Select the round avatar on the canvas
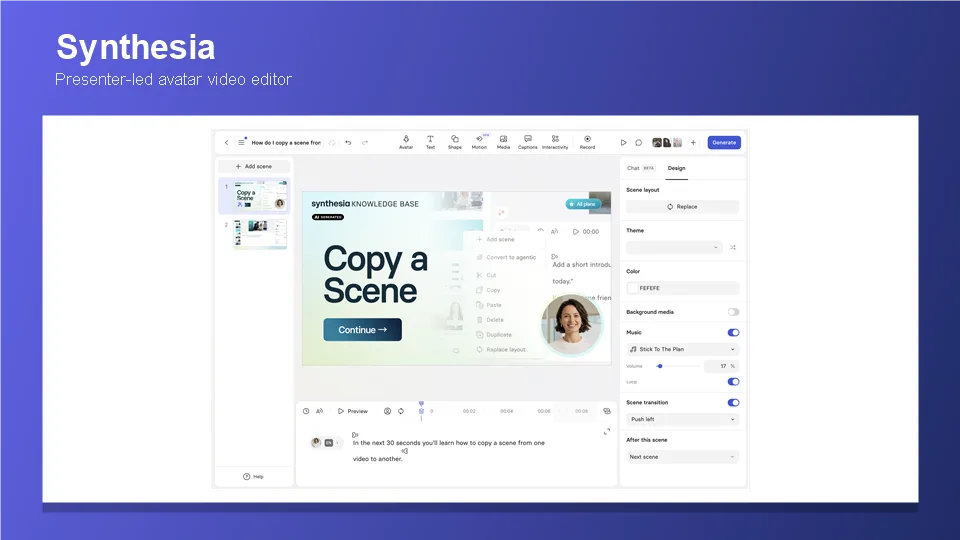The height and width of the screenshot is (540, 960). coord(571,324)
